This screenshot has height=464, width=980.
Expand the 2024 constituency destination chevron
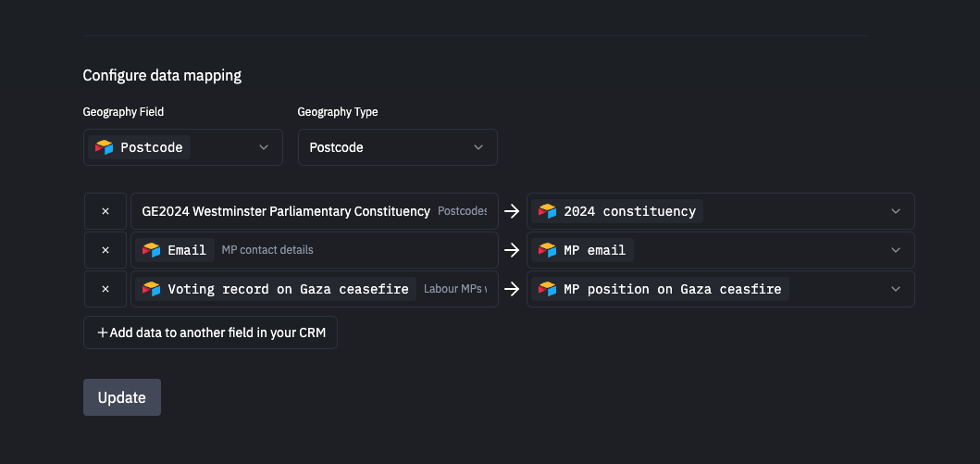click(895, 211)
